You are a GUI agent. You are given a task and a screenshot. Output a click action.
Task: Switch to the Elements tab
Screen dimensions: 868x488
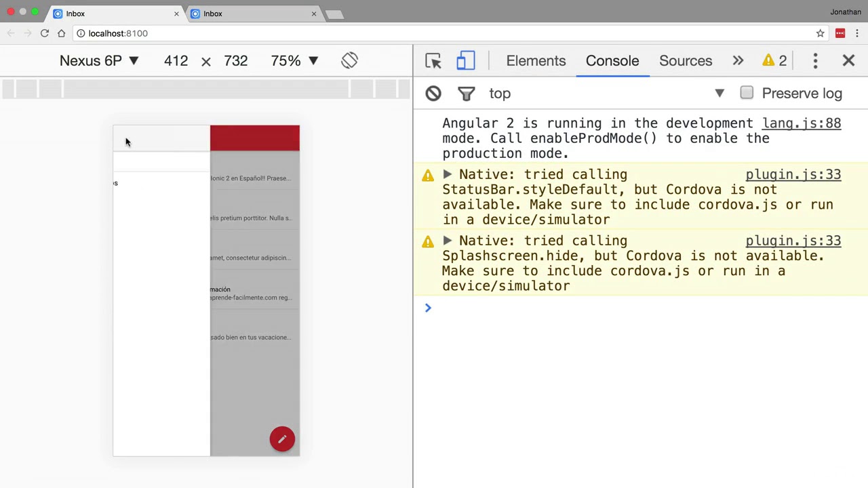(x=536, y=60)
